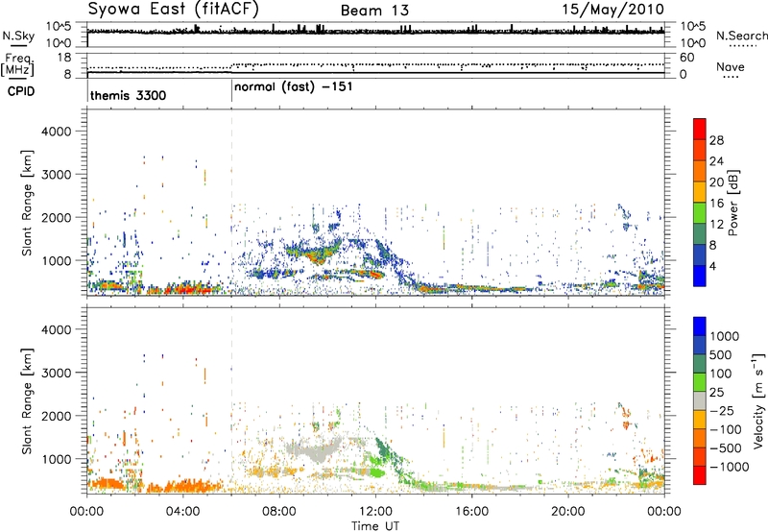The image size is (768, 532).
Task: Click the 'Power [dB]' colorbar label
Action: coord(732,203)
